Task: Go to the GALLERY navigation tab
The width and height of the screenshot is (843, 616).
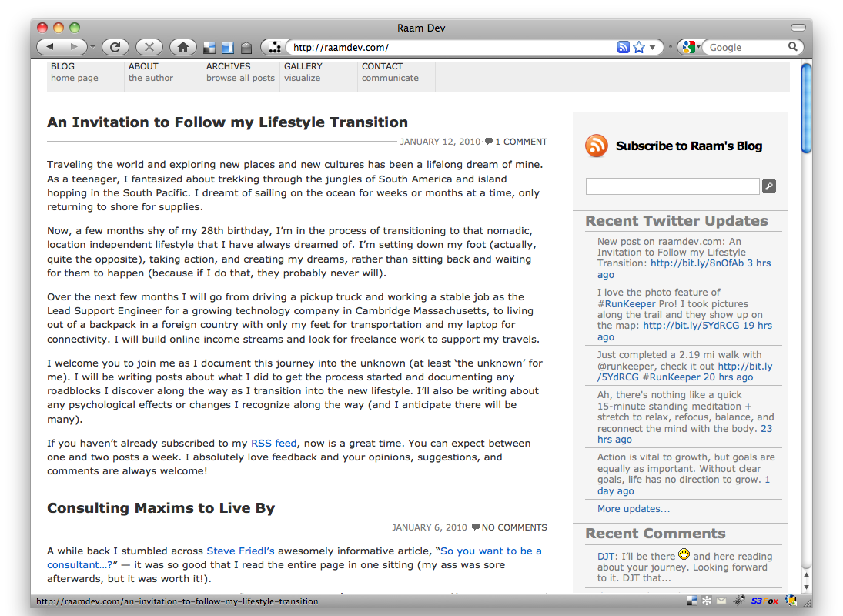Action: 303,72
